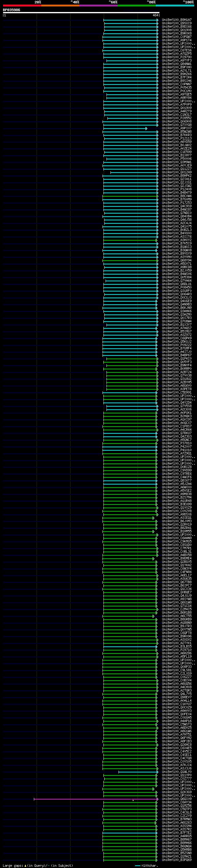Open the UniRef100_B8HPK2 hit
The image size is (197, 868).
click(x=177, y=176)
